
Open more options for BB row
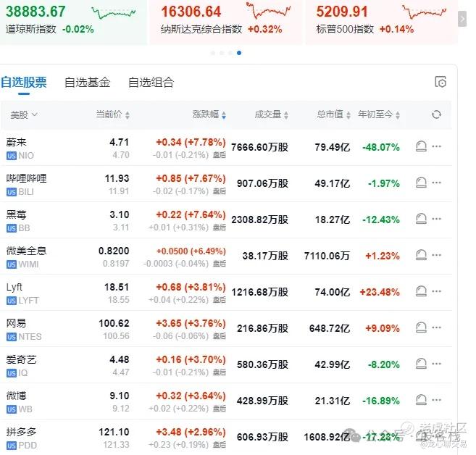[437, 219]
